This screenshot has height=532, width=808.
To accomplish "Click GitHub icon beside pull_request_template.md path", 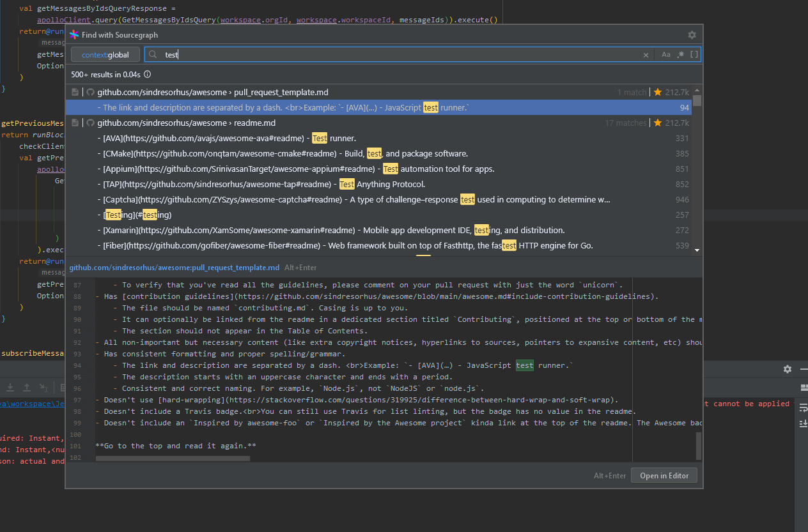I will coord(90,92).
